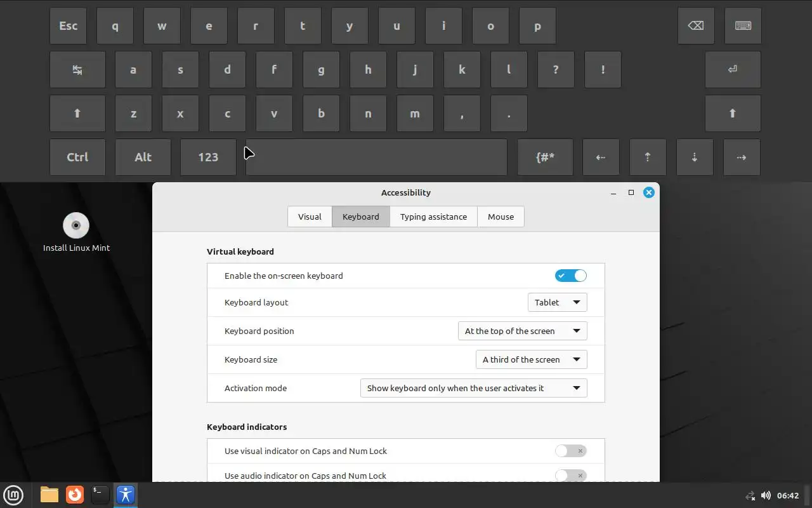This screenshot has height=508, width=812.
Task: Expand the Keyboard position dropdown
Action: click(522, 331)
